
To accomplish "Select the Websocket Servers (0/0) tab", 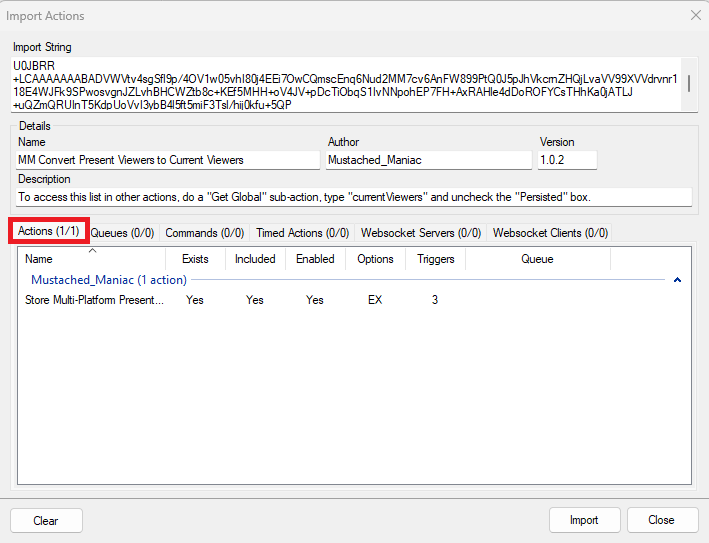I will (x=421, y=233).
